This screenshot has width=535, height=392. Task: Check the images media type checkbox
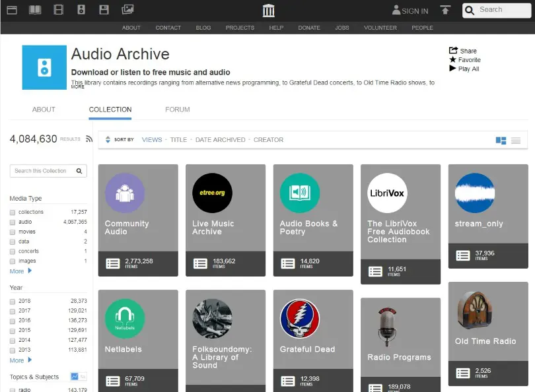pos(13,261)
